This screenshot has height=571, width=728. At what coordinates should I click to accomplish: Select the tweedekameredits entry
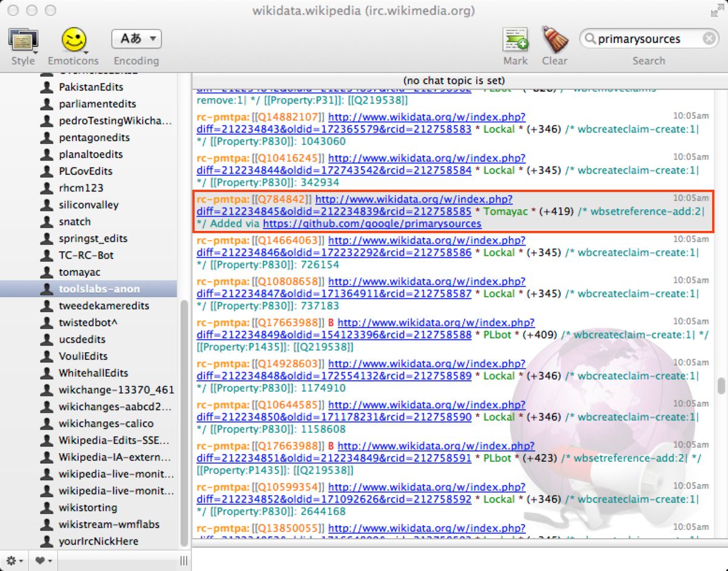(104, 306)
